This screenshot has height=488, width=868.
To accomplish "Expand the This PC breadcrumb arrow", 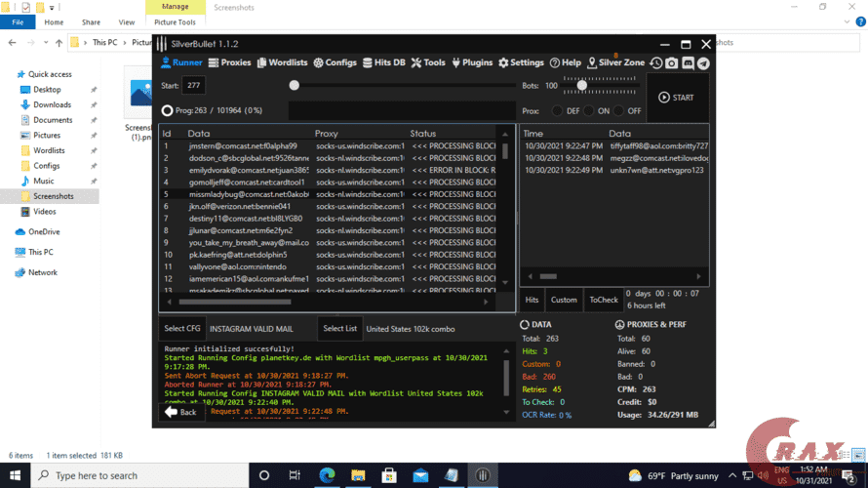I will click(124, 43).
